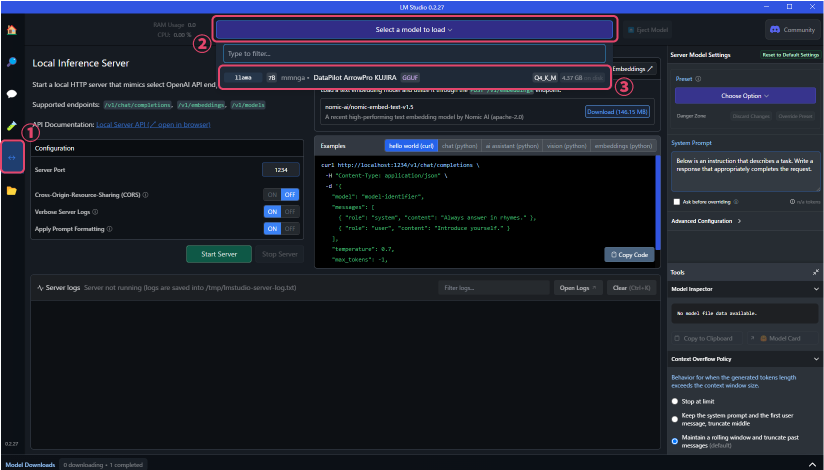Open the Local Server double-arrow sidebar icon

coord(12,158)
